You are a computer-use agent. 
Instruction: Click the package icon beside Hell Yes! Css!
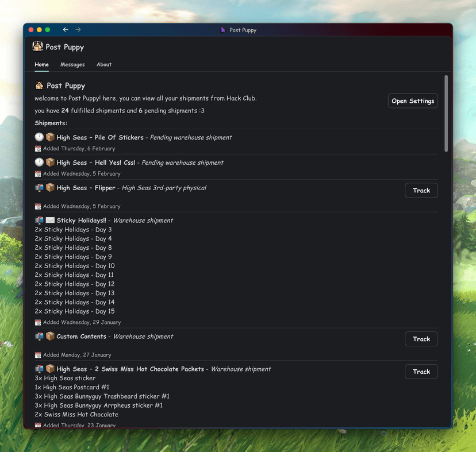tap(50, 163)
